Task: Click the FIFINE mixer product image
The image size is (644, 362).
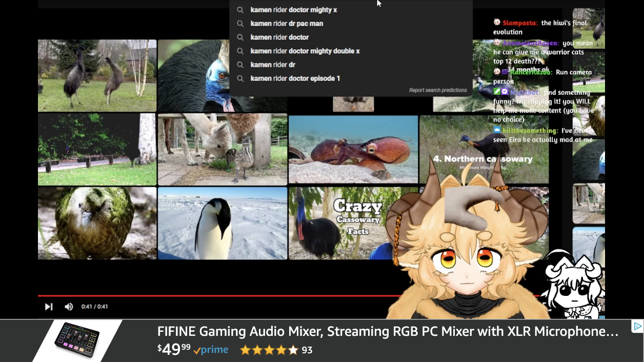Action: pyautogui.click(x=77, y=339)
